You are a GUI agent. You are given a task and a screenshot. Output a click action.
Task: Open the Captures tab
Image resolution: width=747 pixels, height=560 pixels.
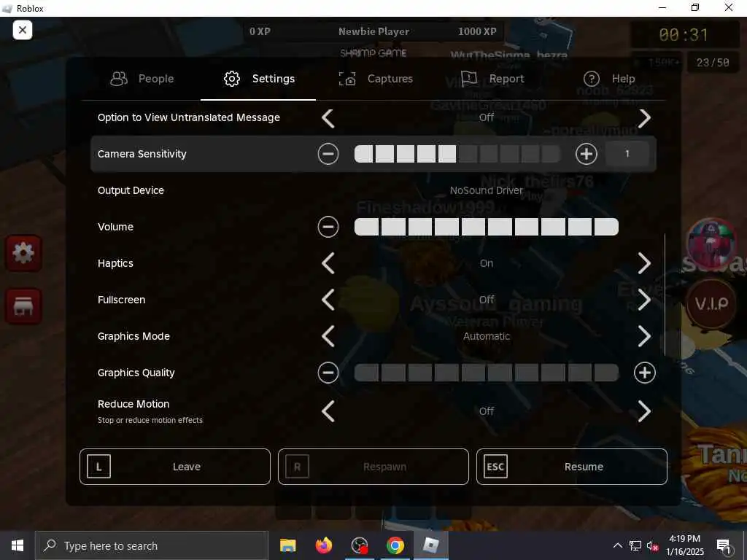click(x=376, y=79)
